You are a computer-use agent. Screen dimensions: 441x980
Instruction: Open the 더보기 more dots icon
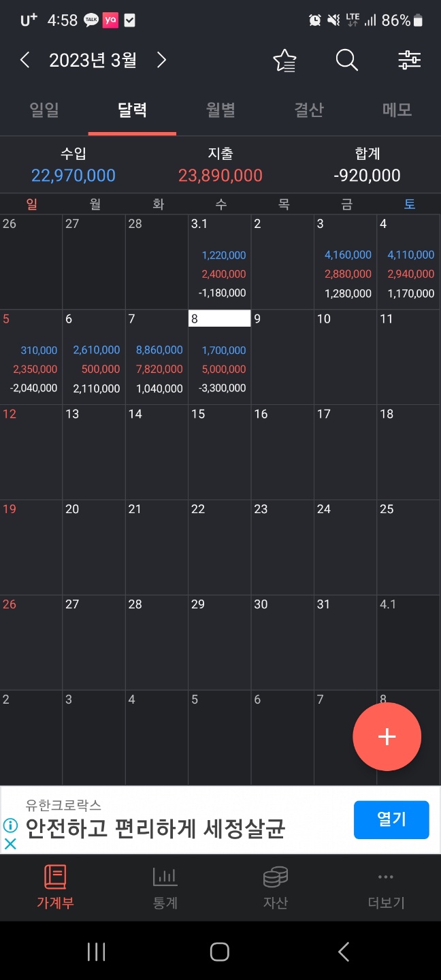pyautogui.click(x=386, y=877)
